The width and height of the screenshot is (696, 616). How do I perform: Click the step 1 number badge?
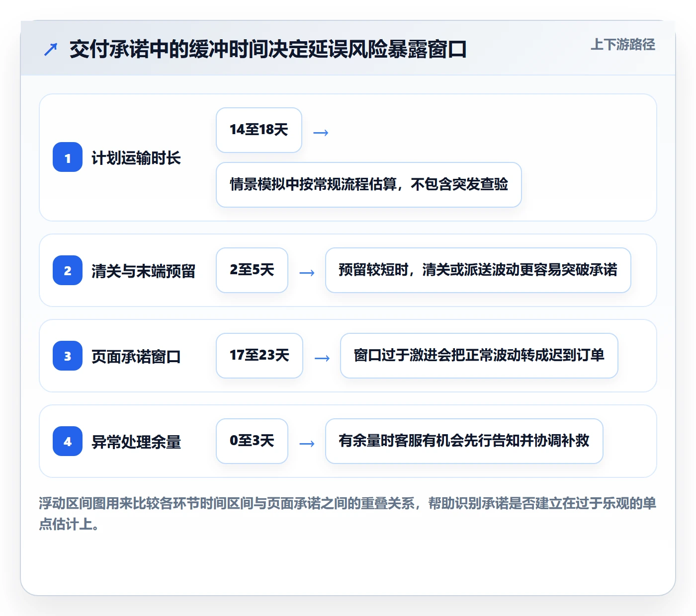coord(68,157)
